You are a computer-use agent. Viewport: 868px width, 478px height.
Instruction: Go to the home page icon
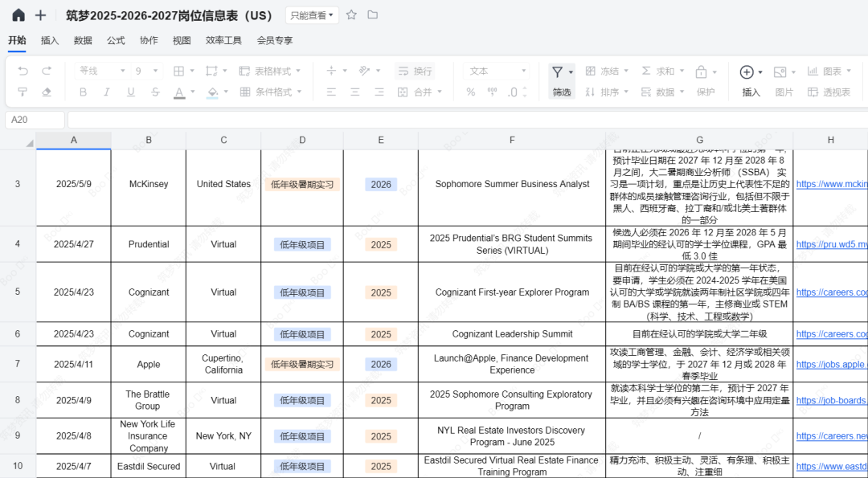tap(18, 15)
